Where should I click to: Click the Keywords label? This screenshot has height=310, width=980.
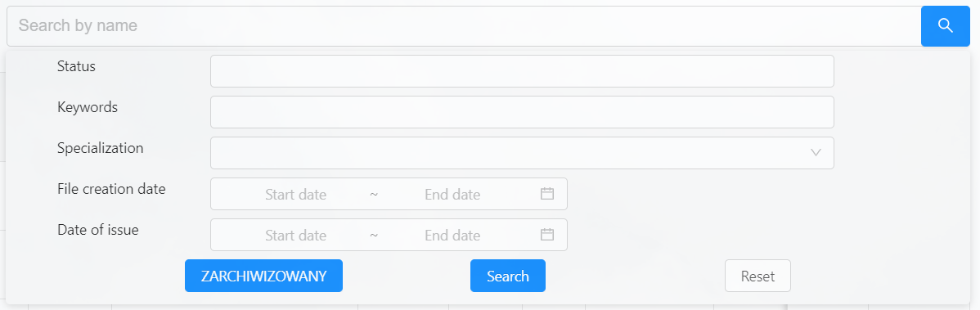[x=88, y=107]
